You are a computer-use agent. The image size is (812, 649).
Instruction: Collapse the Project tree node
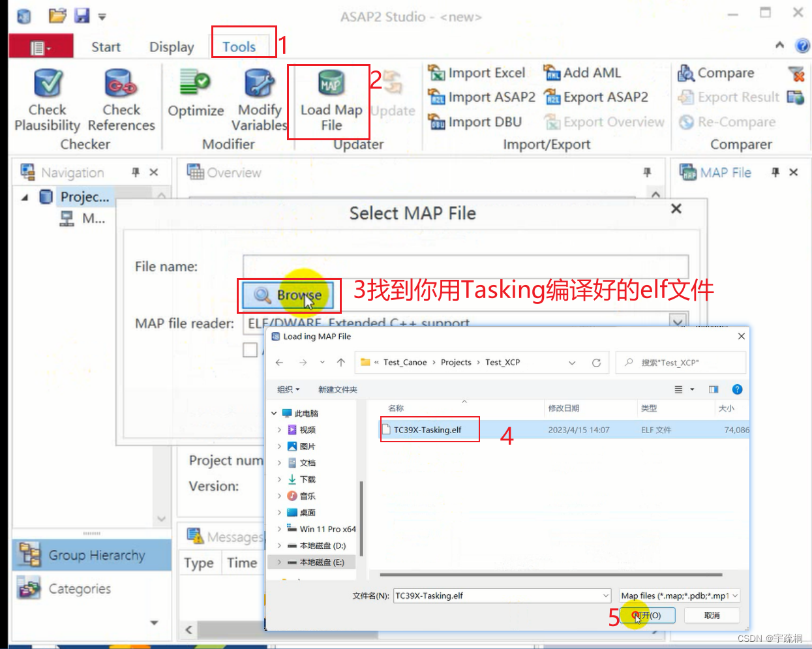25,197
